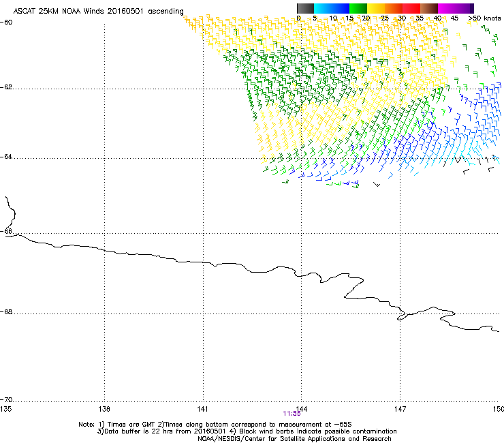Click the longitude label '144'
Screen dimensions: 504x443
pyautogui.click(x=302, y=409)
